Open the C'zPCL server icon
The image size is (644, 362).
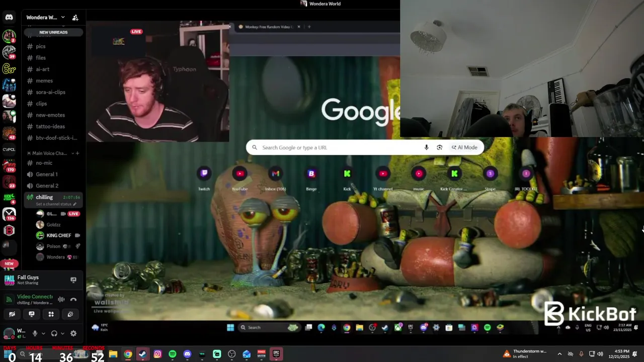(9, 149)
